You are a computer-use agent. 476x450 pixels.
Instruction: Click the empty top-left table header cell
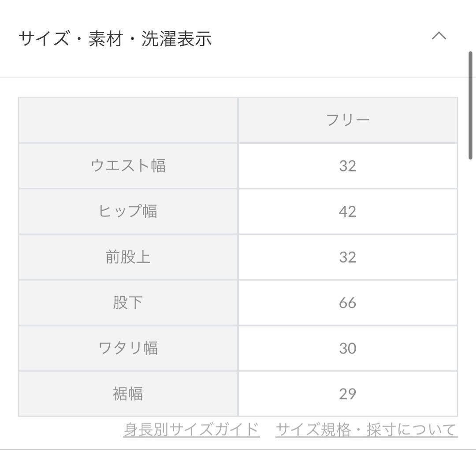128,120
